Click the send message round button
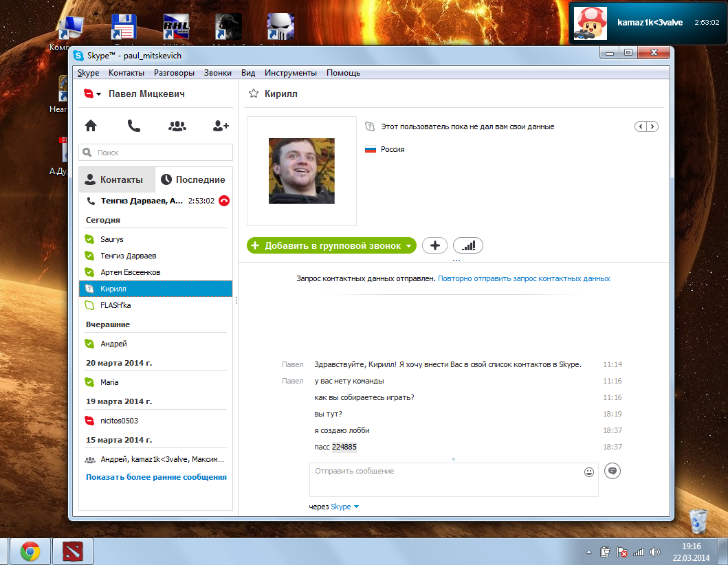 (x=613, y=471)
